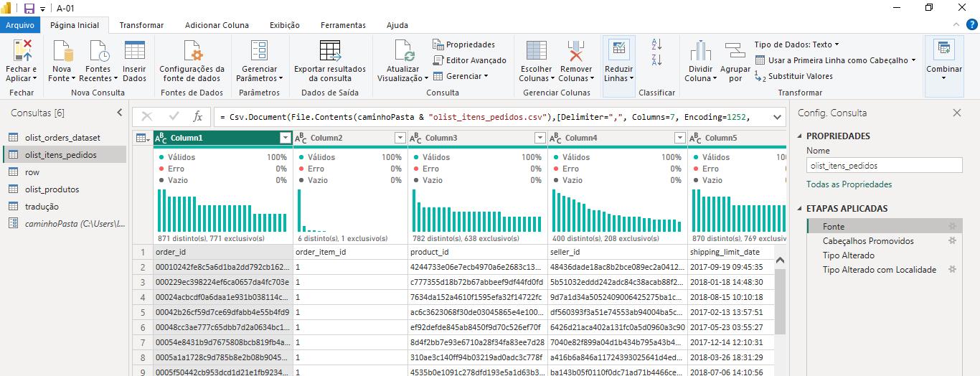
Task: Click Substituir Valores
Action: pos(793,76)
